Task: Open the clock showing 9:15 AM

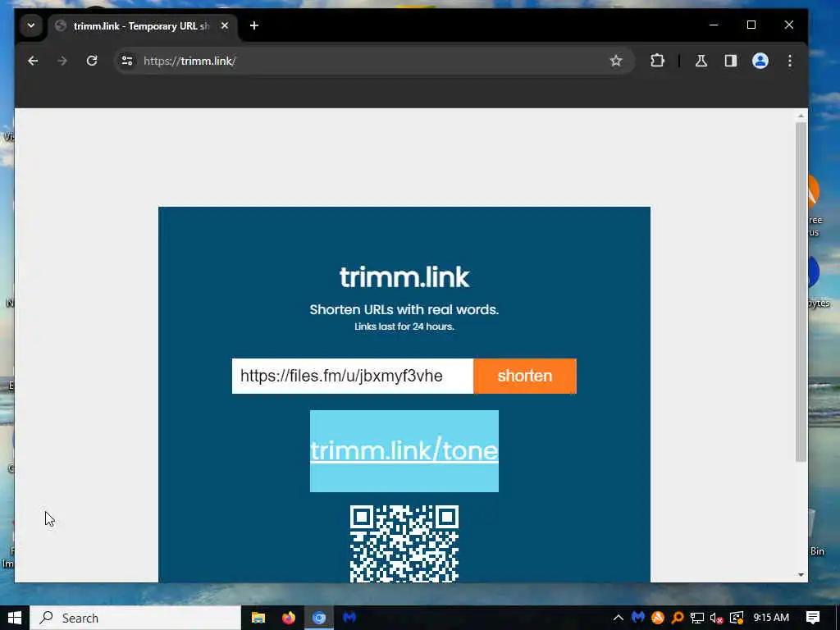Action: pos(771,618)
